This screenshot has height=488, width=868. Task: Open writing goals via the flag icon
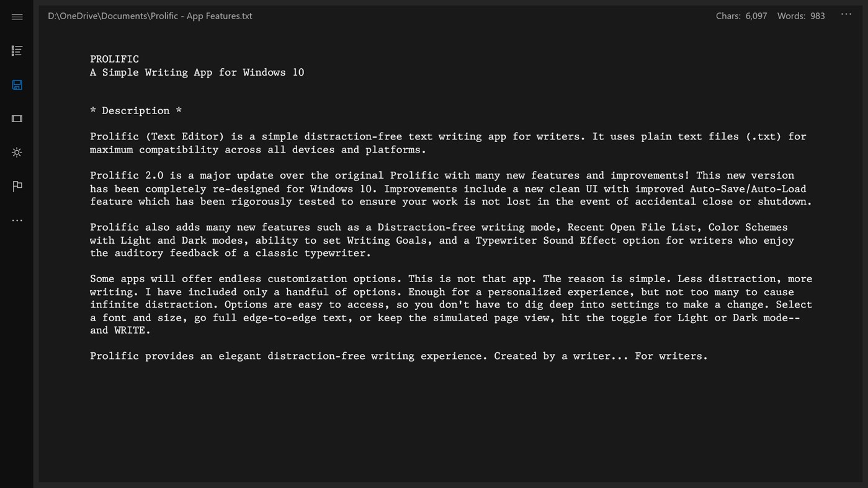point(17,186)
